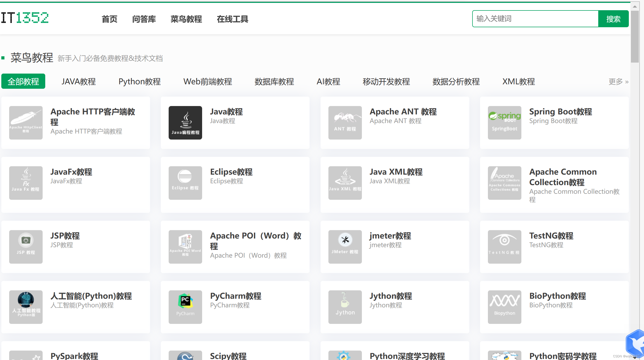Image resolution: width=644 pixels, height=360 pixels.
Task: Click the floating bird assistant icon
Action: 636,344
